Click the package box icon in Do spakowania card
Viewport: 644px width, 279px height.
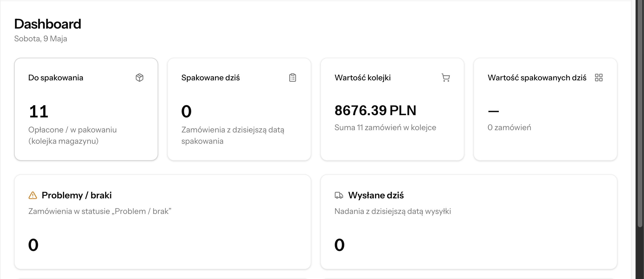click(x=140, y=78)
